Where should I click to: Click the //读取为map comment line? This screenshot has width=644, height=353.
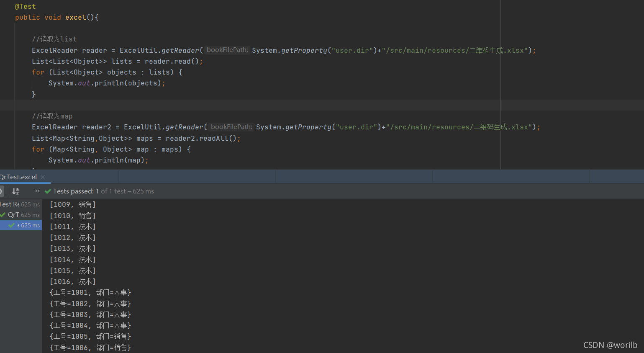tap(52, 116)
